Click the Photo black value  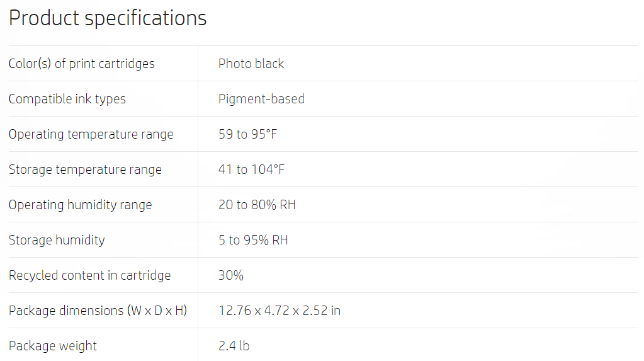251,64
